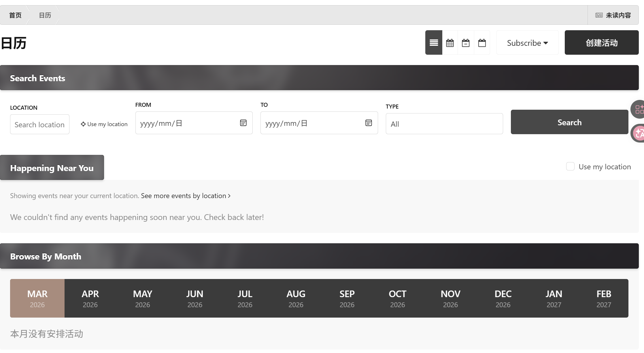Enable Use my location checkbox
Viewport: 644px width, 353px height.
(x=570, y=166)
